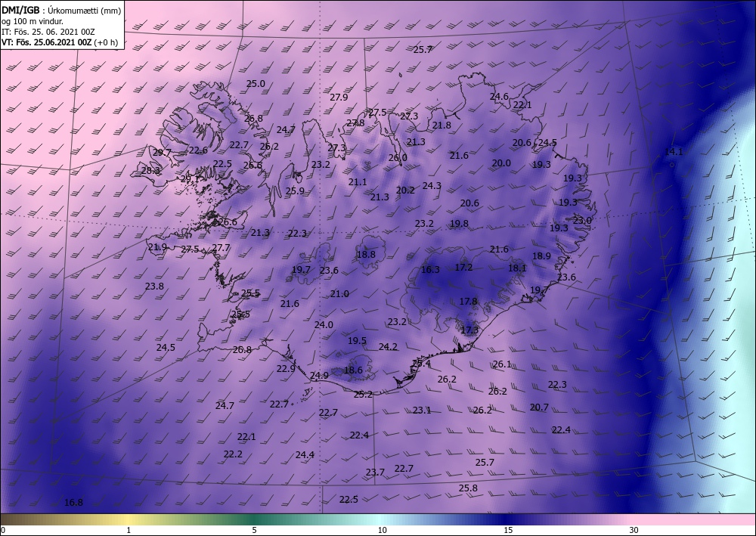Click the 10 tick label on the color scale
756x536 pixels.
[x=382, y=531]
